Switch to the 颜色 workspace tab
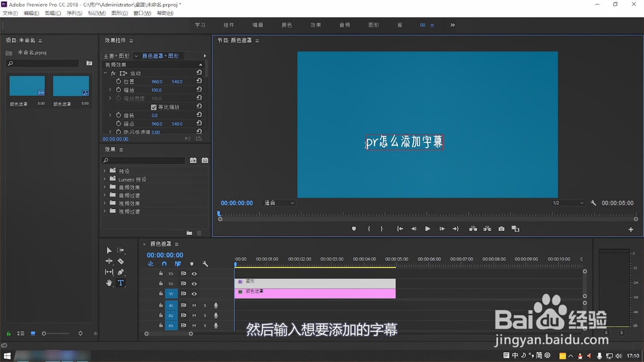The width and height of the screenshot is (644, 362). (287, 25)
